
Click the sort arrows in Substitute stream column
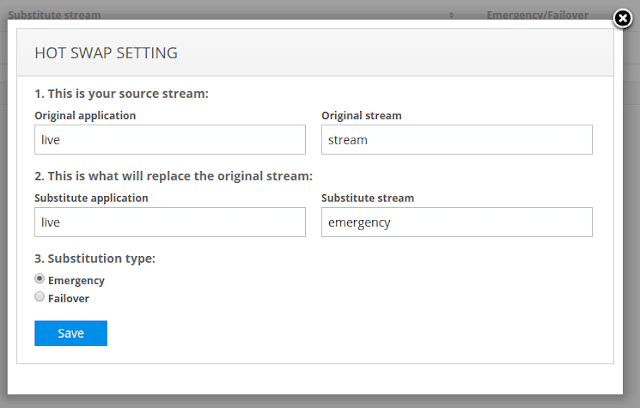451,15
